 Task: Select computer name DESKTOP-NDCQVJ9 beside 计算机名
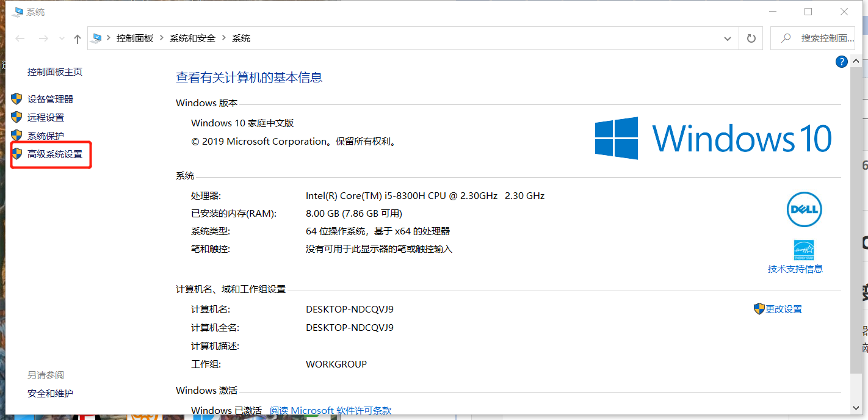point(350,309)
